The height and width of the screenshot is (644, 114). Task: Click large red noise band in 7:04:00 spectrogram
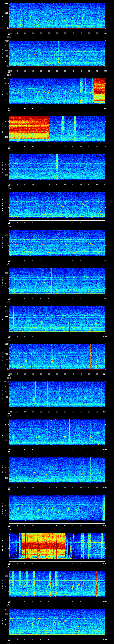pos(29,129)
